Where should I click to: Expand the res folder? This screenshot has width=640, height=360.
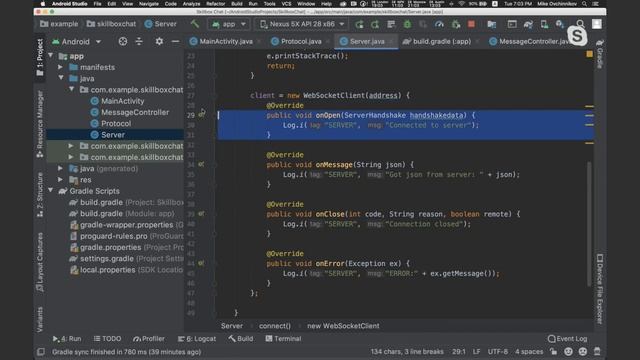(60, 180)
